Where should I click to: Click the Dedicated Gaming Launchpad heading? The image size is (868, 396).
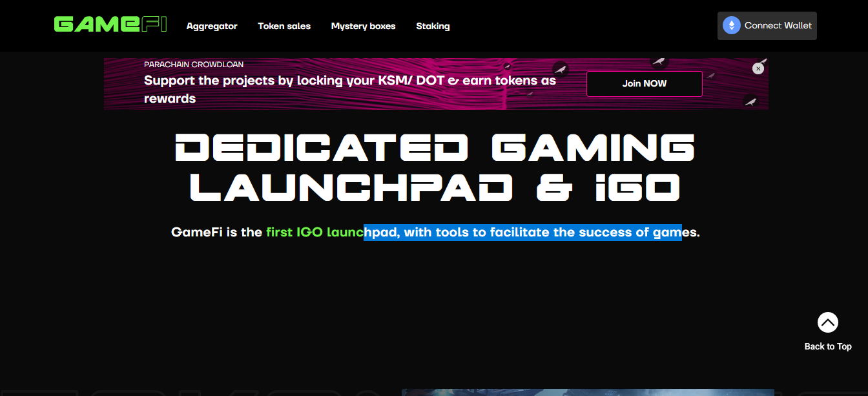click(435, 167)
